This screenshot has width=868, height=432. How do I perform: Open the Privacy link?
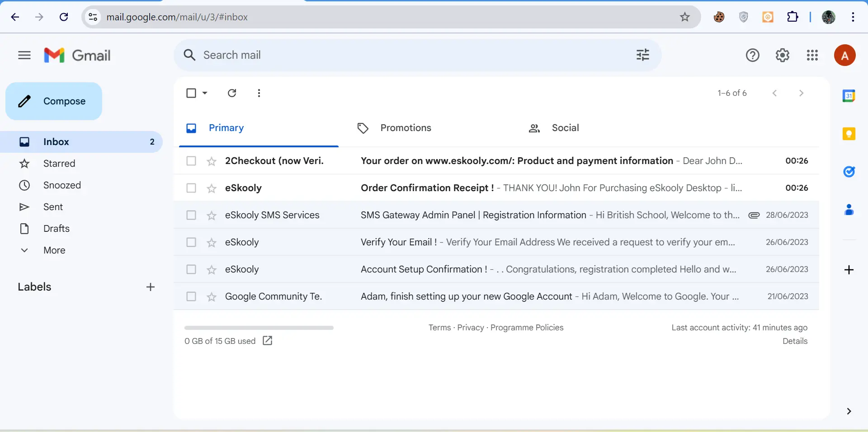coord(470,328)
